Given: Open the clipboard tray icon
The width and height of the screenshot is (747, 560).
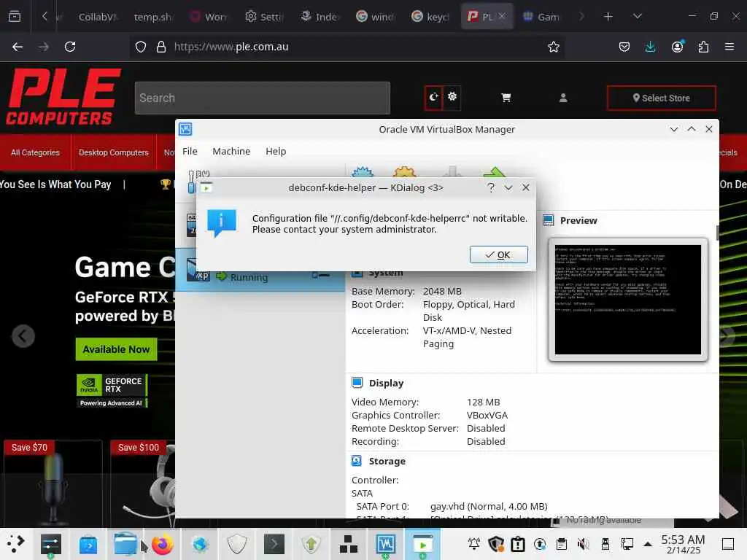Looking at the screenshot, I should click(x=562, y=543).
